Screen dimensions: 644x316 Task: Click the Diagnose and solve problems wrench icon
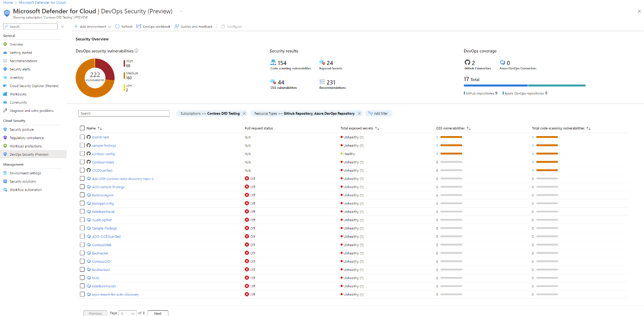(5, 111)
